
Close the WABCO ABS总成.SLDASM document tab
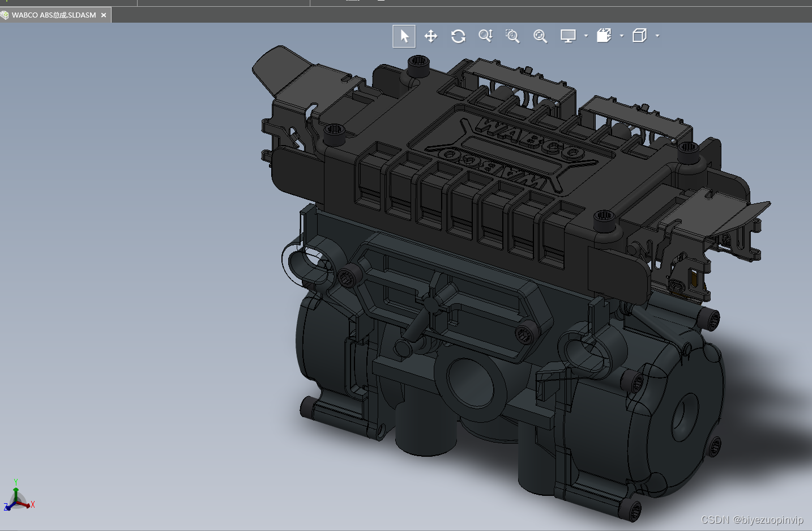104,15
